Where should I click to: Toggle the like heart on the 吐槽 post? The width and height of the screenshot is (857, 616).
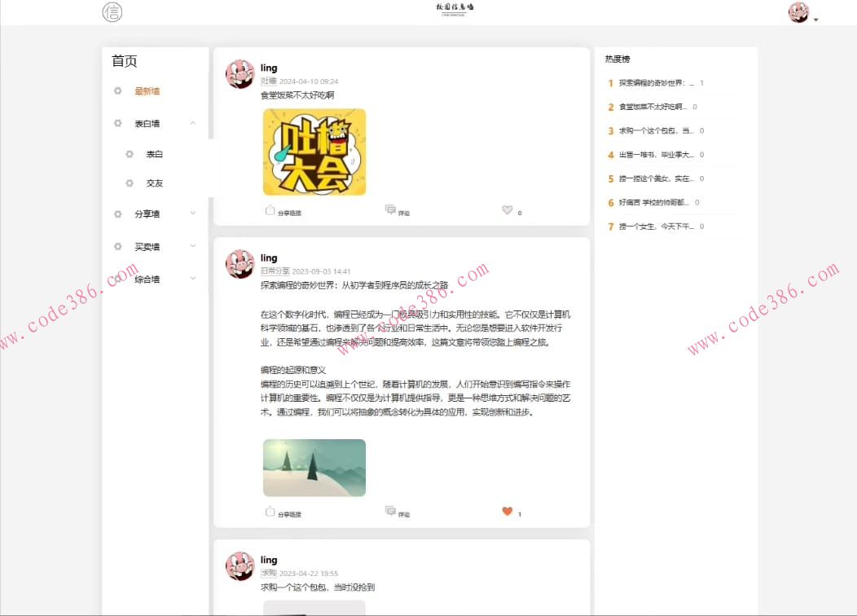[x=508, y=210]
